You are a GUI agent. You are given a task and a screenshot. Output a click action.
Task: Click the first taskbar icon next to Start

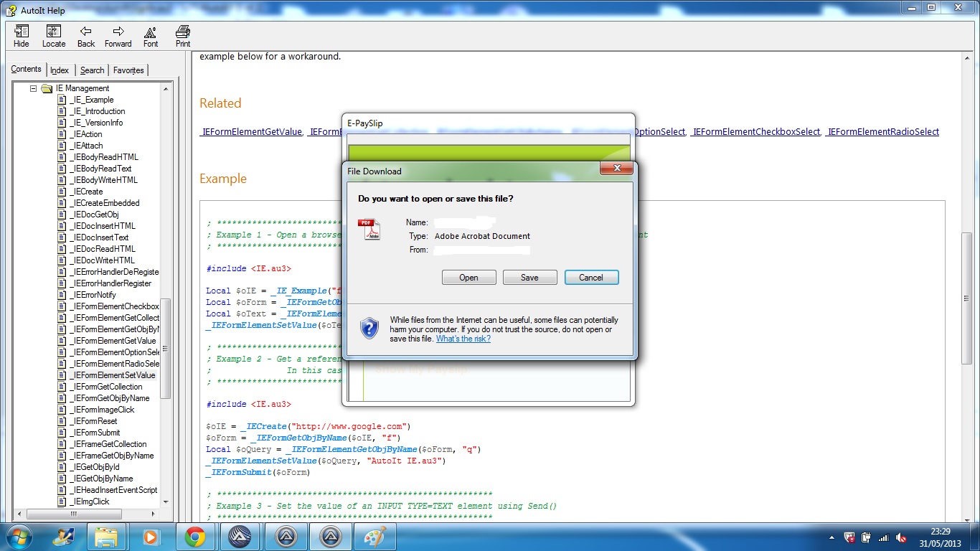point(62,537)
